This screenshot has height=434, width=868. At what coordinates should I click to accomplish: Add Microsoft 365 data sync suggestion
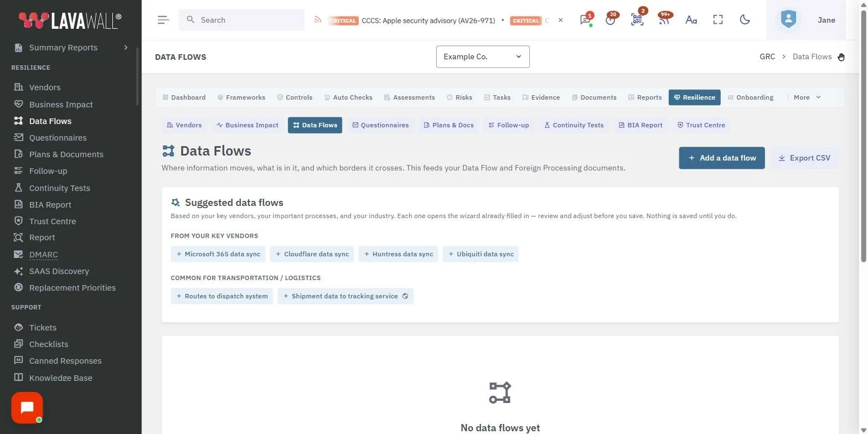coord(218,254)
